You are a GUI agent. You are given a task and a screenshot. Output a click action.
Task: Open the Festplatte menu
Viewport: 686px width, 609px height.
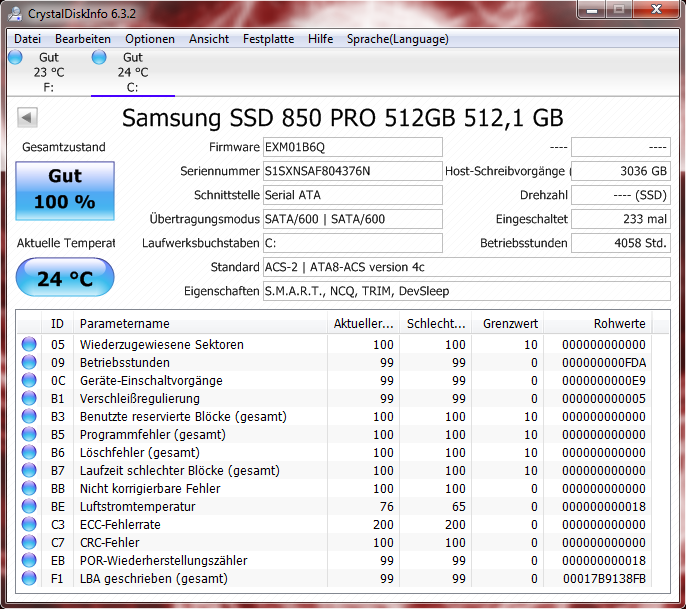pos(268,39)
